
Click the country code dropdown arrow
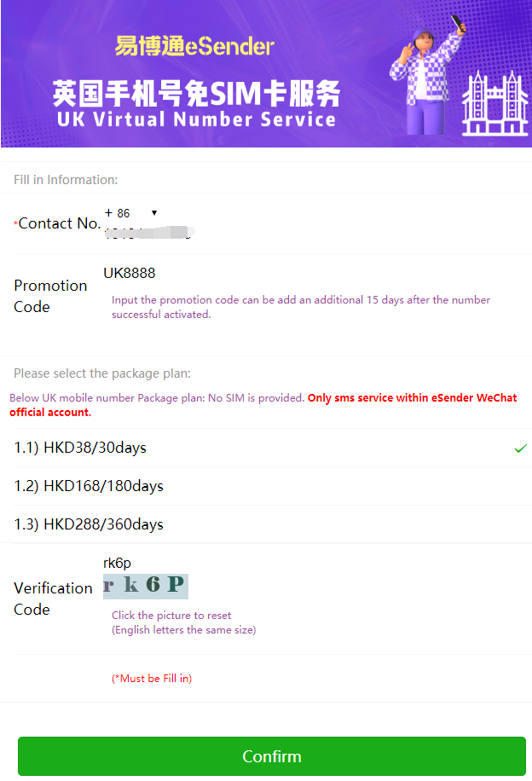click(x=154, y=212)
